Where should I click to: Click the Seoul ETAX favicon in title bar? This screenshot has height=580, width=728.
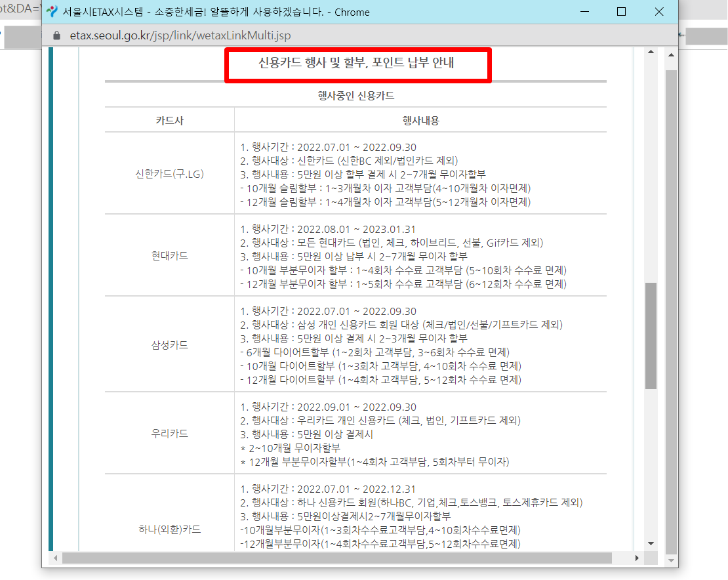click(x=52, y=12)
